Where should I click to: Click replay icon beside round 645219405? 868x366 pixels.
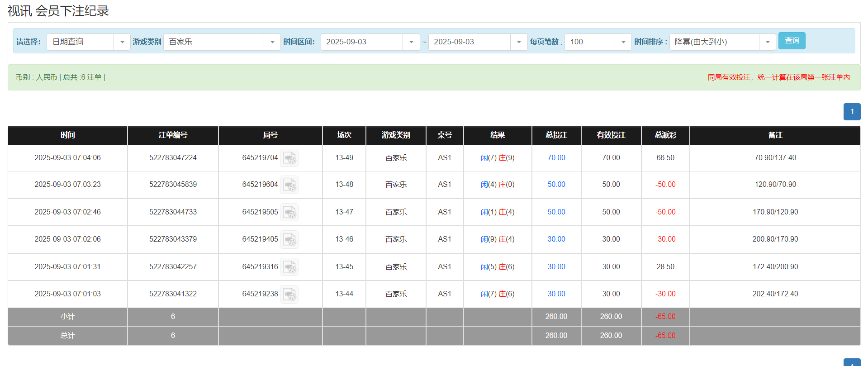(289, 239)
